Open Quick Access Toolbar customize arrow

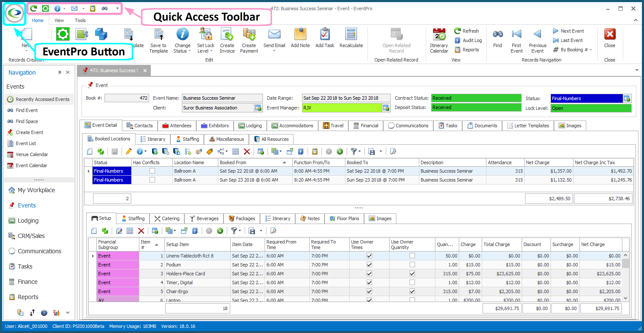click(x=118, y=8)
